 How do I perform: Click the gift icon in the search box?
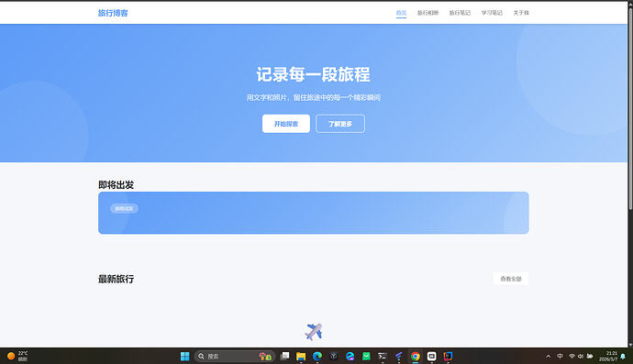coord(265,356)
